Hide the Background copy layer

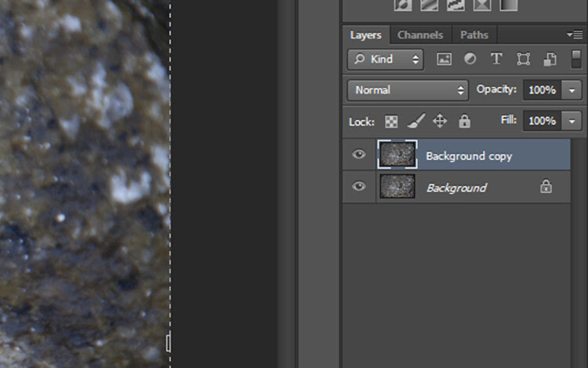(x=359, y=154)
